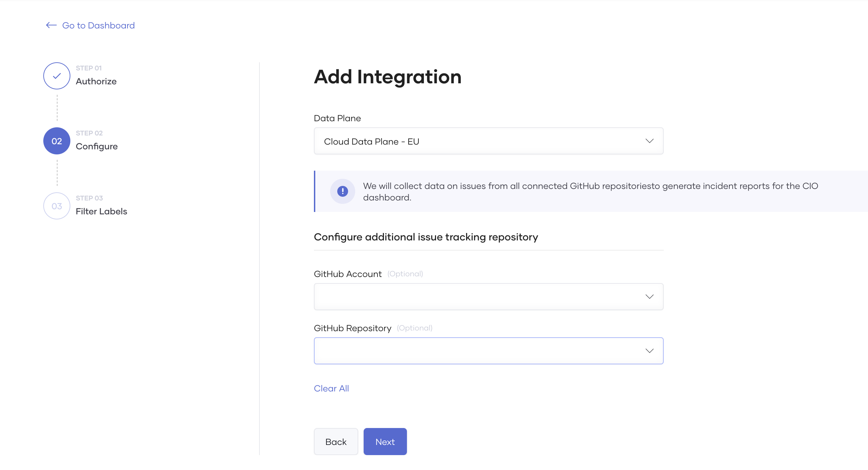Select the Step 02 circle labeled 02
Screen dimensions: 868x470
[x=56, y=141]
